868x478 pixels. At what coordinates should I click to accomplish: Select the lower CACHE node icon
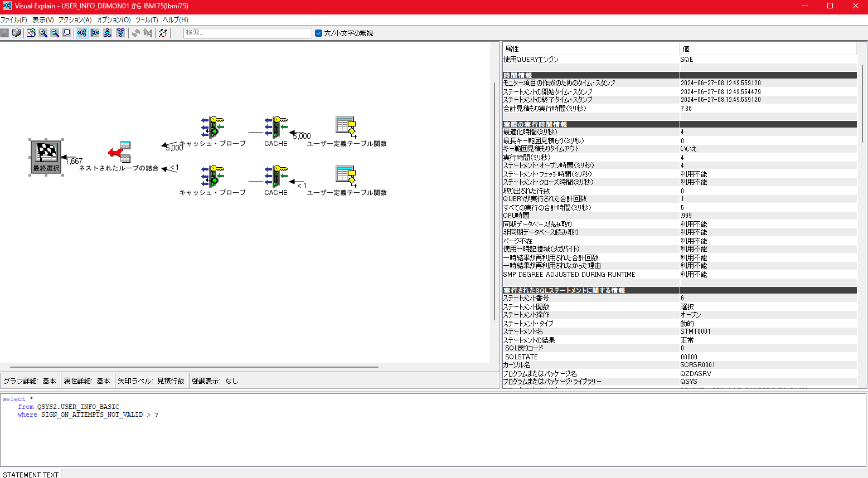(x=276, y=177)
